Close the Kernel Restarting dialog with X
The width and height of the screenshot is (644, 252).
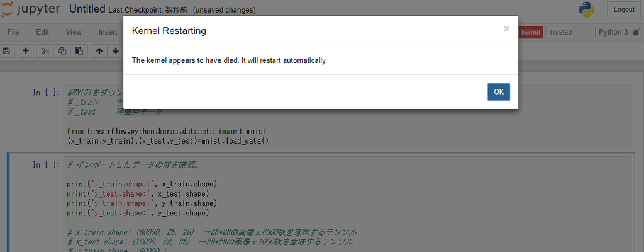click(506, 28)
